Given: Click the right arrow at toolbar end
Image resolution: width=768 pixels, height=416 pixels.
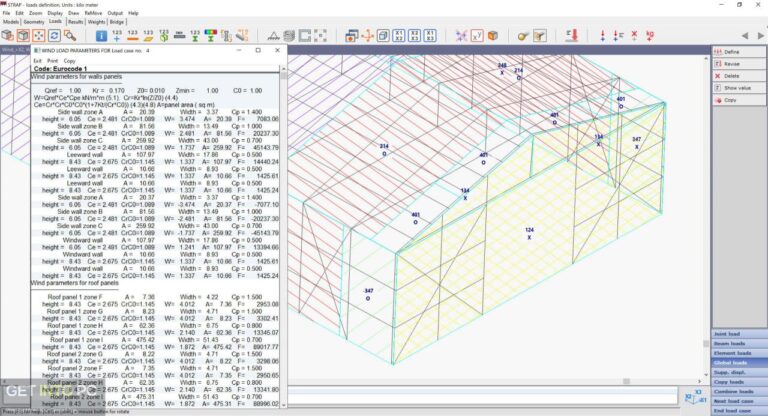Looking at the screenshot, I should (761, 36).
